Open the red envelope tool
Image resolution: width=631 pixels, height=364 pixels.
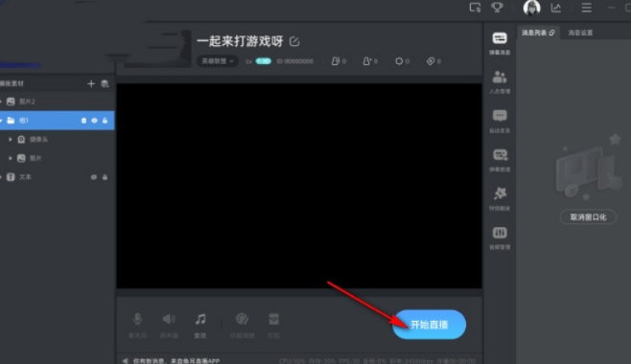pyautogui.click(x=273, y=325)
